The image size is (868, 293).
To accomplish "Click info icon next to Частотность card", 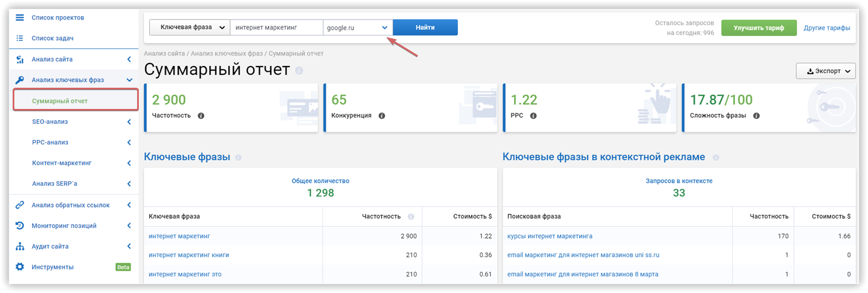I will click(x=201, y=116).
